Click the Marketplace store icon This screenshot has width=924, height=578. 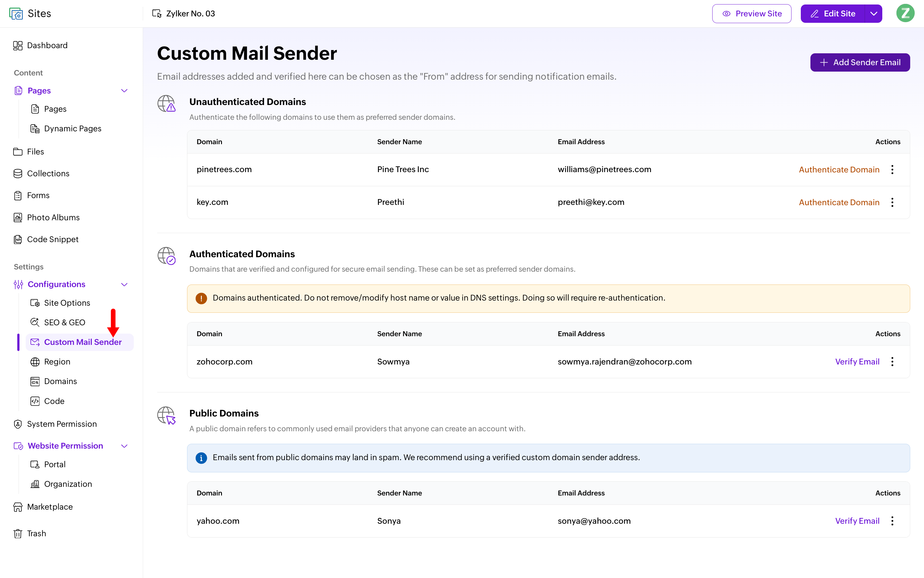click(18, 507)
